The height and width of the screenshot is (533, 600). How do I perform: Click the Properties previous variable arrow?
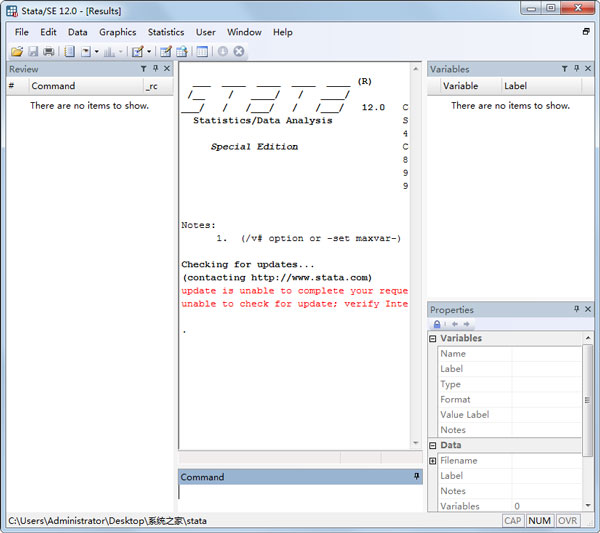point(455,324)
